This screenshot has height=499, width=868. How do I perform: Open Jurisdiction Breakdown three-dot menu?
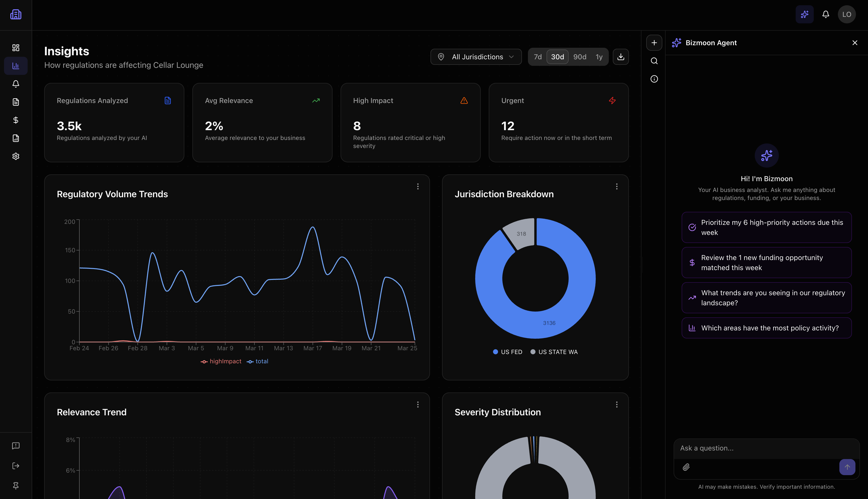(617, 186)
